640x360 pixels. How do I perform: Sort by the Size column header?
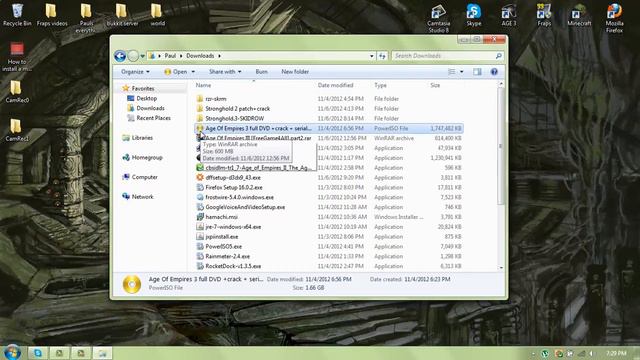coord(435,85)
